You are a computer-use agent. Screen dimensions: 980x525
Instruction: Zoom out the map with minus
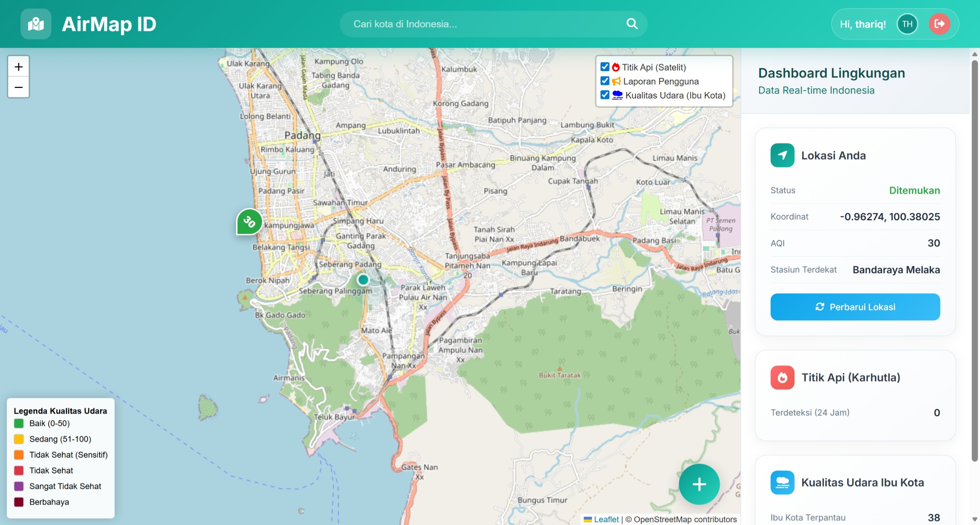18,88
